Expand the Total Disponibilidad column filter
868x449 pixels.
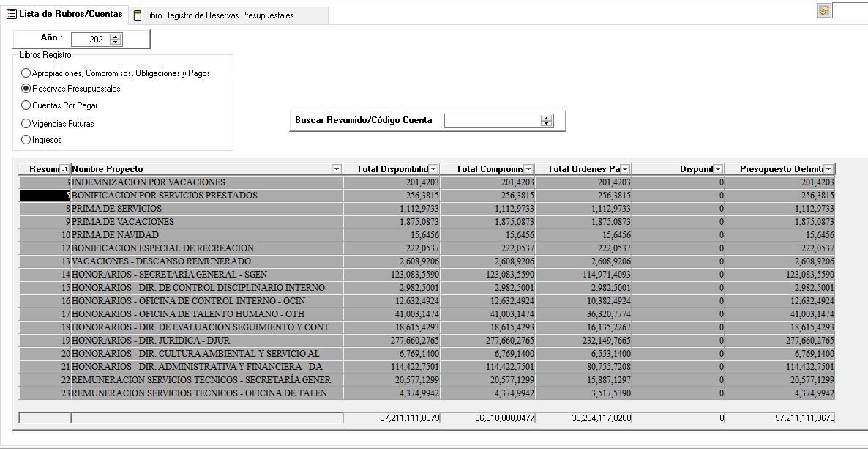(433, 169)
